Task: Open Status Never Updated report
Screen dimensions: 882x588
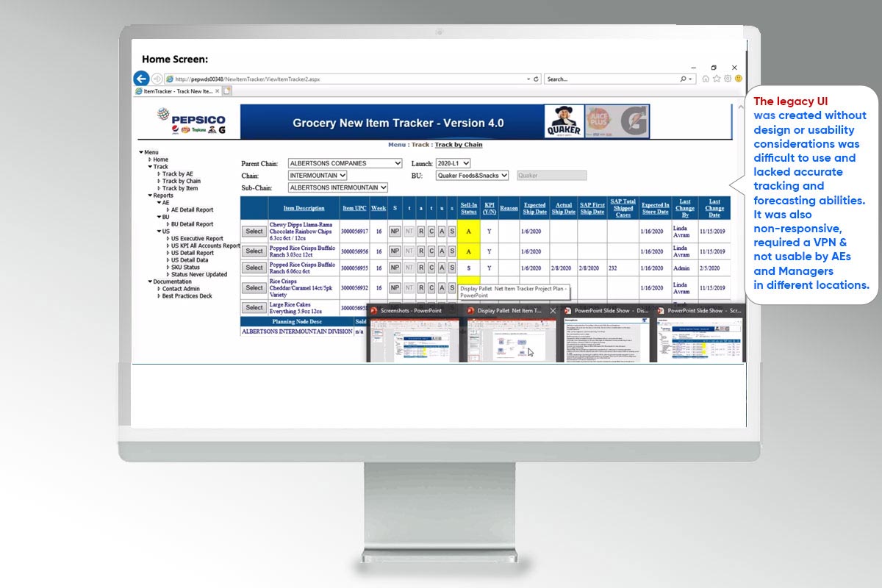Action: coord(199,274)
